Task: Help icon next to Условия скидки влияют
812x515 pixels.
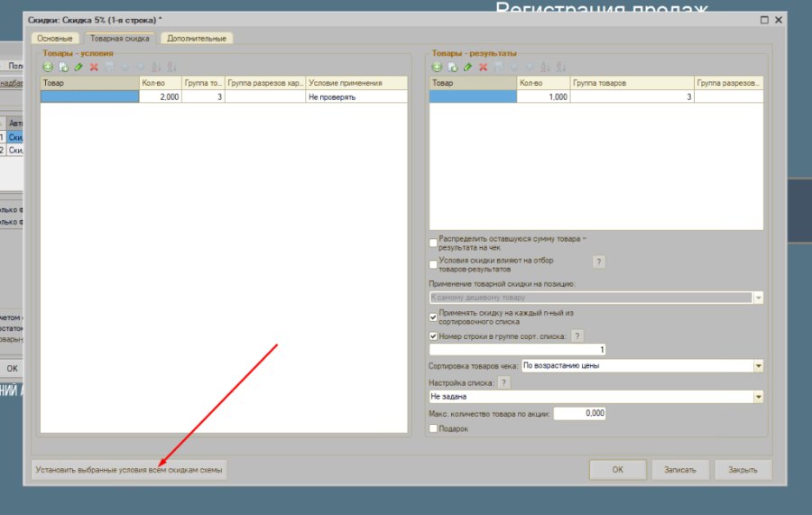Action: point(599,262)
